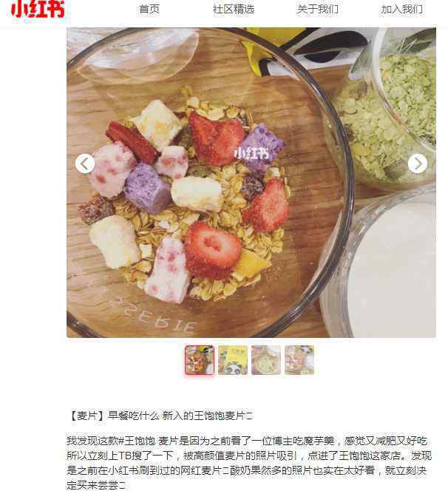Select the fourth thumbnail in the gallery
Viewport: 448px width, 491px height.
[x=299, y=360]
